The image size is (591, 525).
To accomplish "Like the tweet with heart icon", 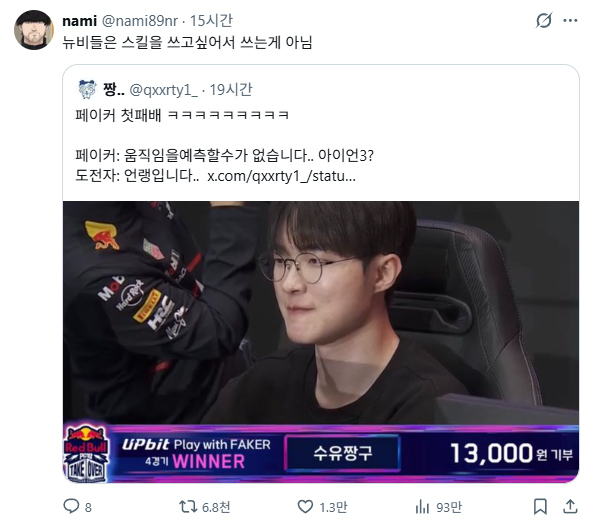I will [x=305, y=506].
